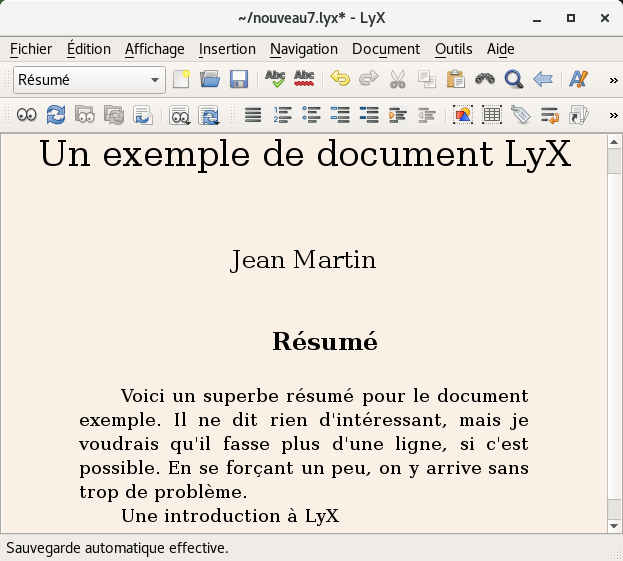The image size is (623, 561).
Task: Enable forward search icon
Action: tap(143, 115)
